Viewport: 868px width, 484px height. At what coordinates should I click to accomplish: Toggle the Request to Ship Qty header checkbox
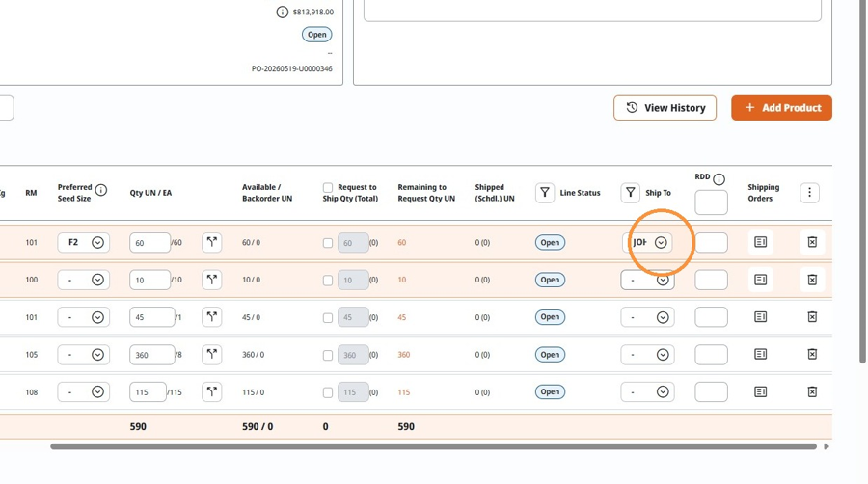click(328, 187)
